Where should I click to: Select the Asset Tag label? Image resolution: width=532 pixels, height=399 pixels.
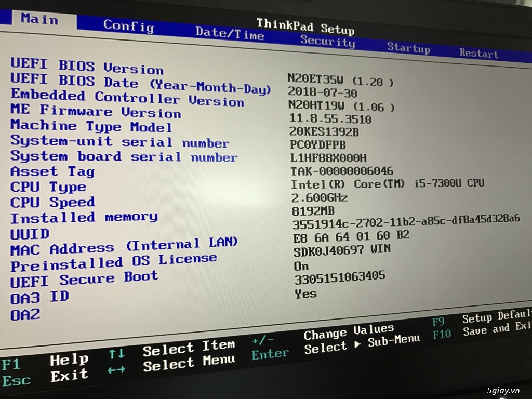pos(52,171)
